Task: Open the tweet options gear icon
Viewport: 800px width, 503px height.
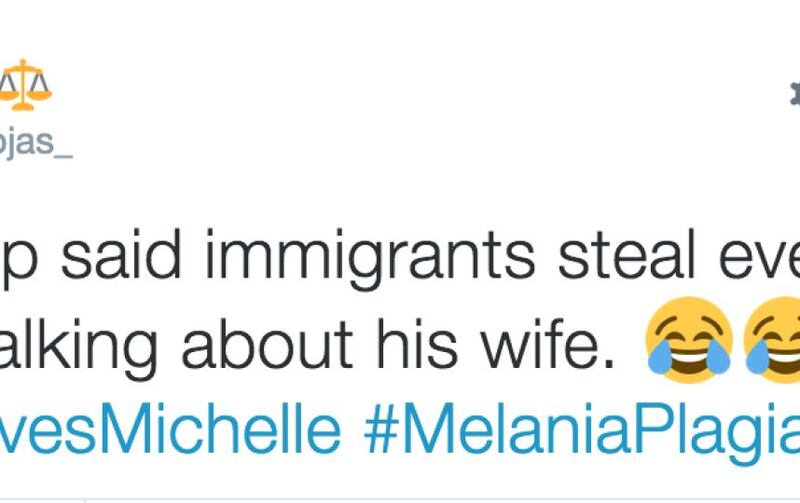Action: 795,93
